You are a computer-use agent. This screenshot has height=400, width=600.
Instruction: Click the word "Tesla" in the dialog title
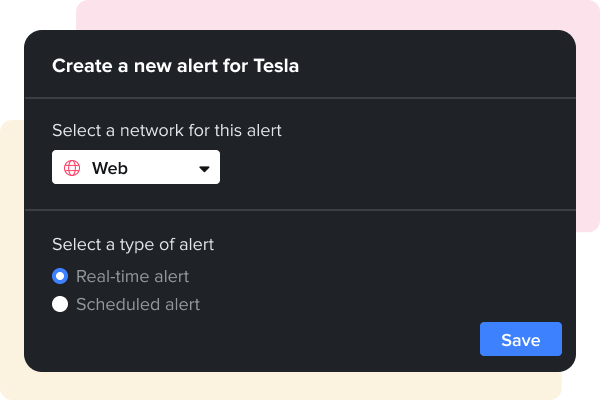276,66
